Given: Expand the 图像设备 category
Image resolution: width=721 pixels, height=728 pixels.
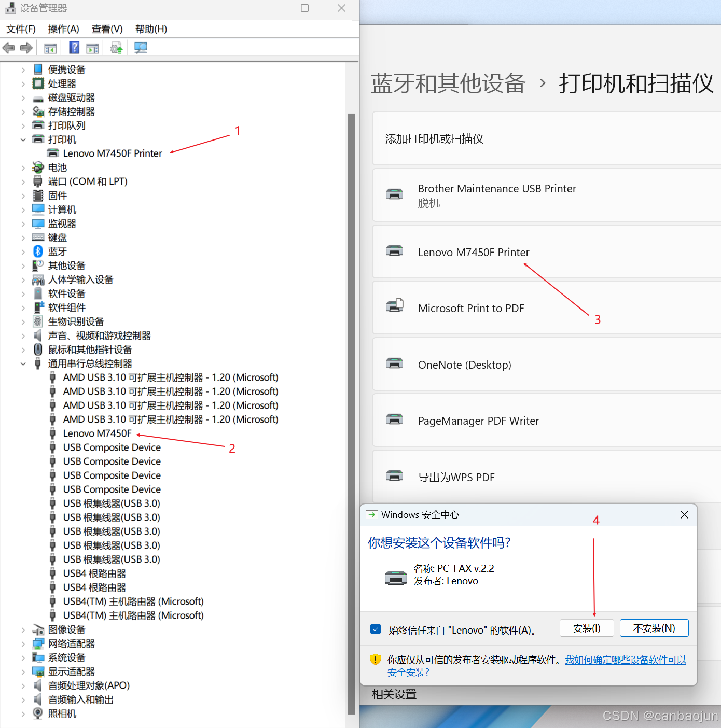Looking at the screenshot, I should pos(23,629).
